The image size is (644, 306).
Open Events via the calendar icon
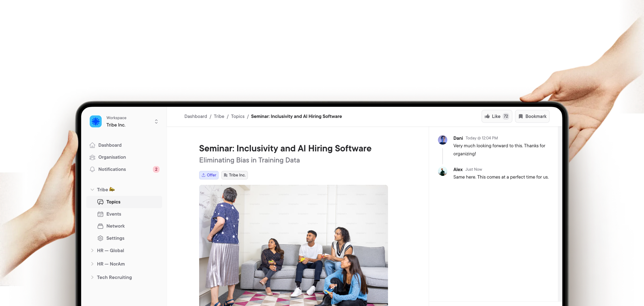pyautogui.click(x=100, y=214)
